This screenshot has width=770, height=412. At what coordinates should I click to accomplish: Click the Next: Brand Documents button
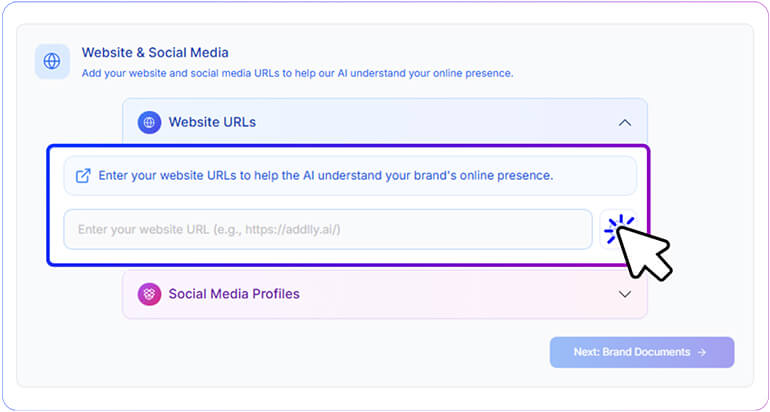(x=642, y=352)
